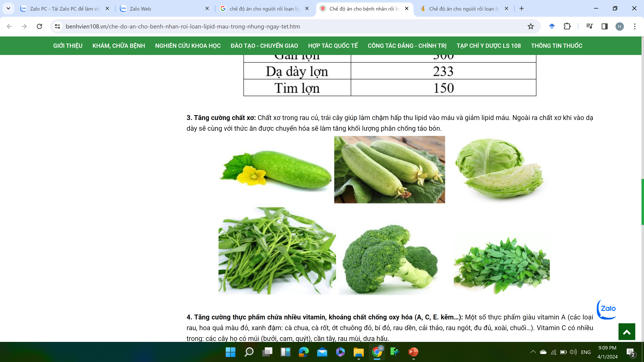Open Windows taskbar Search
The image size is (644, 362).
(x=249, y=352)
